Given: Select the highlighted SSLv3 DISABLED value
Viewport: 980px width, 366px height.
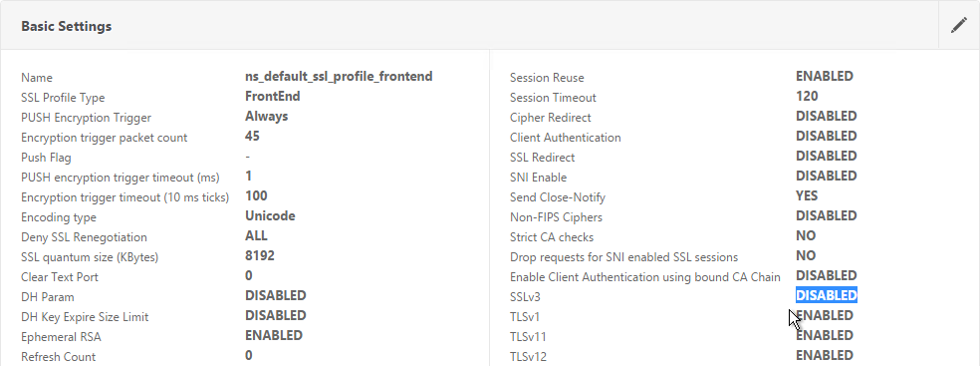Looking at the screenshot, I should [827, 295].
